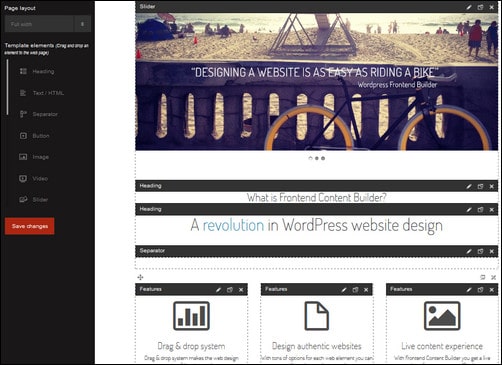The height and width of the screenshot is (365, 502).
Task: Edit the Separator block
Action: pyautogui.click(x=469, y=251)
